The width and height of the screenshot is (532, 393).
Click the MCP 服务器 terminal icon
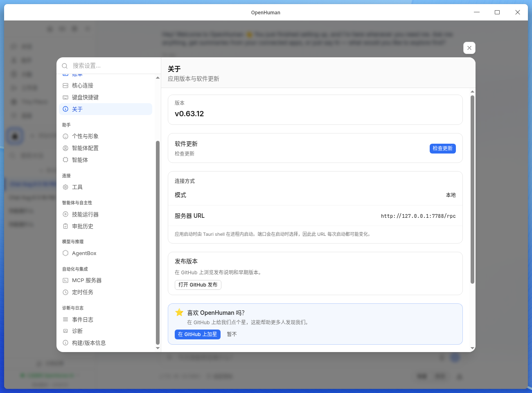[65, 280]
